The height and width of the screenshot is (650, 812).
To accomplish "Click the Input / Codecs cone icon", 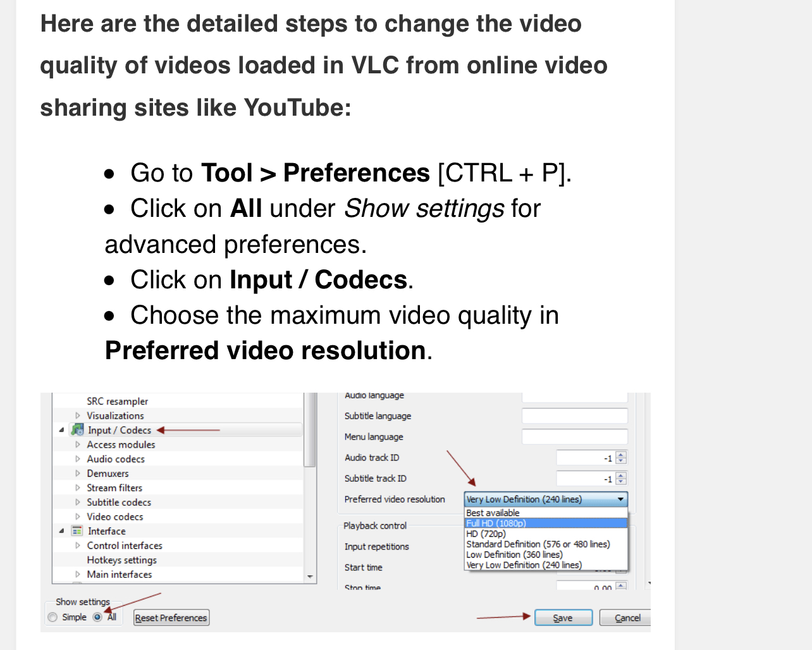I will [x=78, y=430].
